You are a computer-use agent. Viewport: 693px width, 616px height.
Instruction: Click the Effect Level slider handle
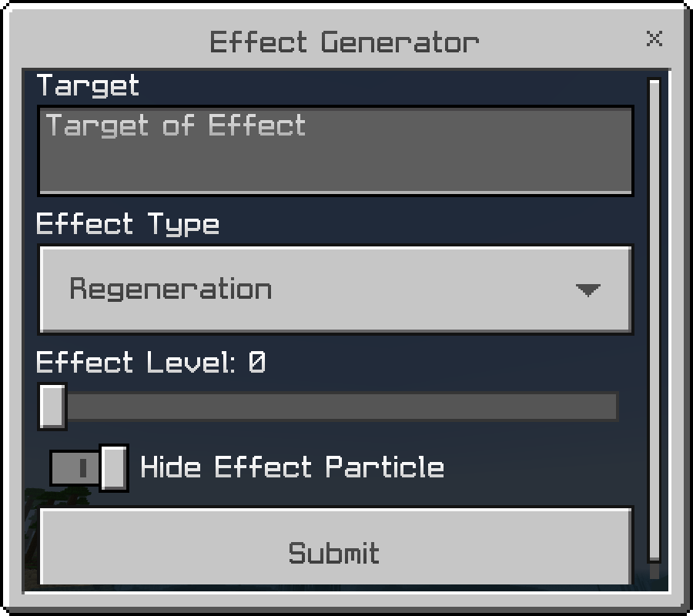pyautogui.click(x=52, y=406)
